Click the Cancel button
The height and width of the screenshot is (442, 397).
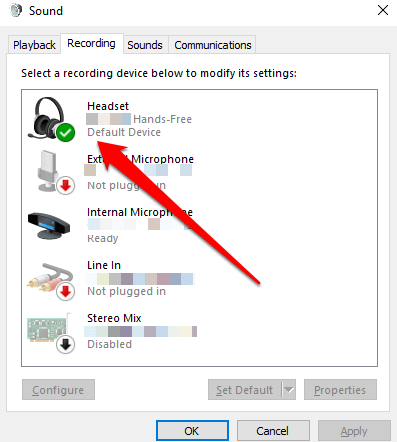click(273, 431)
